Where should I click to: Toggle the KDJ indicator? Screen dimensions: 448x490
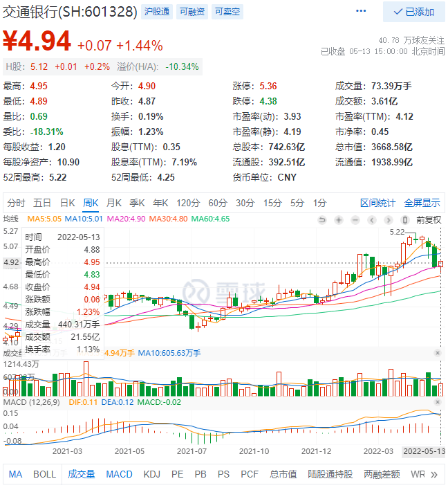coord(151,474)
